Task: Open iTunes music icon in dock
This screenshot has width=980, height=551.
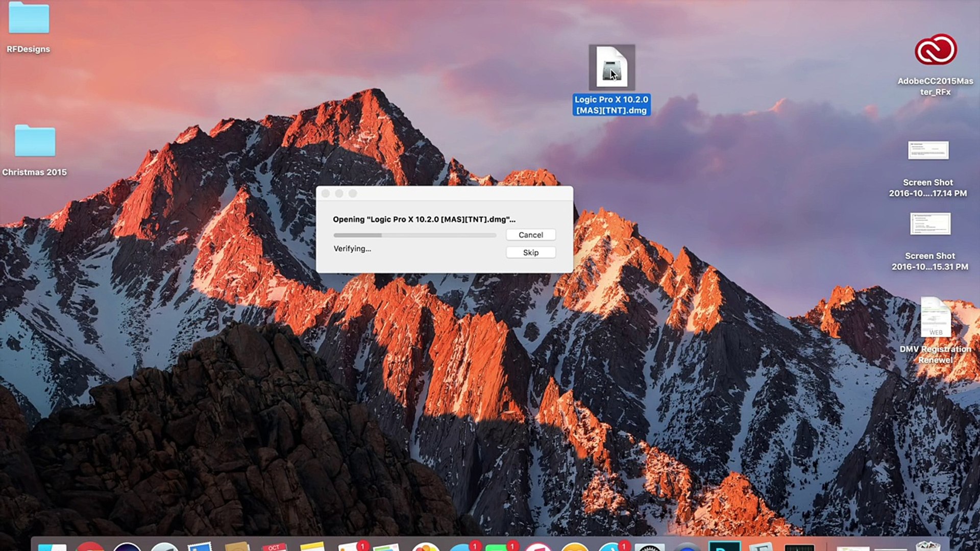Action: click(x=537, y=547)
